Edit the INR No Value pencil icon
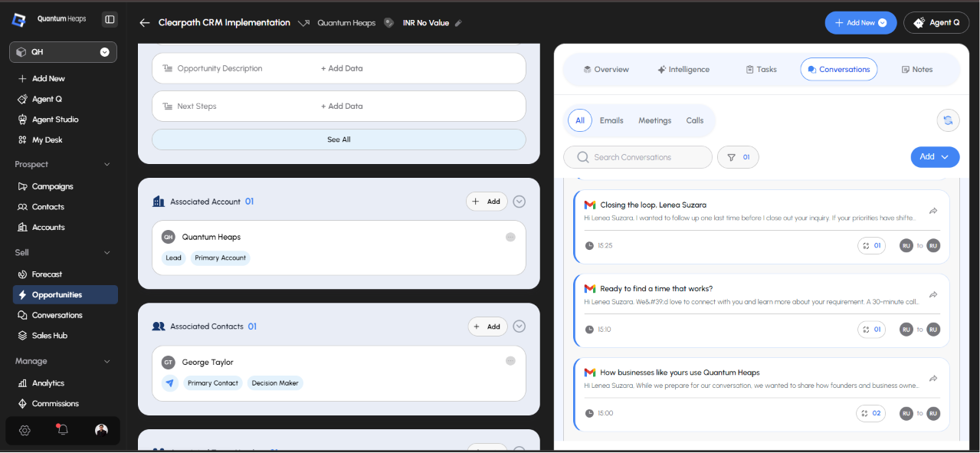980x453 pixels. click(x=458, y=23)
